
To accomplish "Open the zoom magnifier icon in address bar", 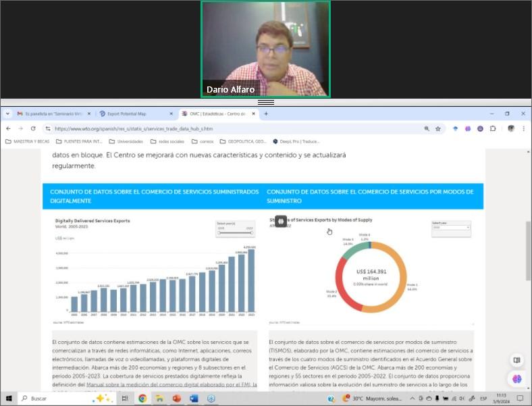I will click(427, 128).
